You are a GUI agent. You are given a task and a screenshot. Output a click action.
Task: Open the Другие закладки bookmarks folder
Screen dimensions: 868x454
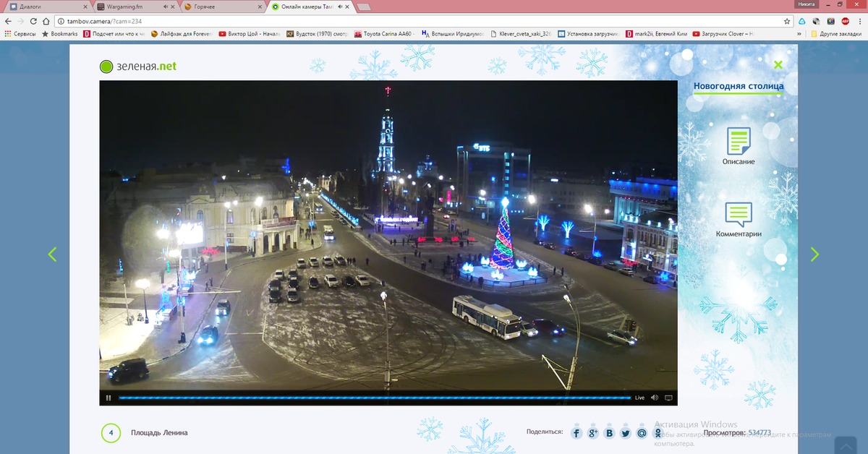coord(835,34)
